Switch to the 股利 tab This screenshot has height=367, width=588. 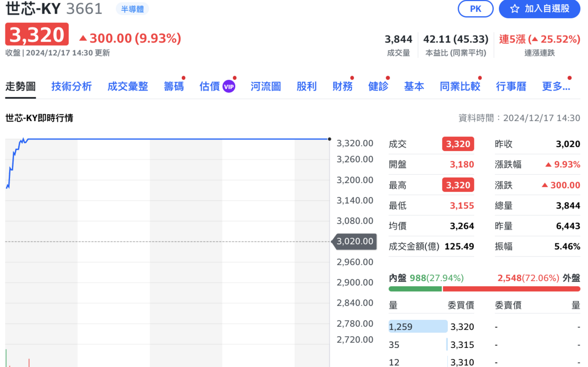pyautogui.click(x=306, y=86)
